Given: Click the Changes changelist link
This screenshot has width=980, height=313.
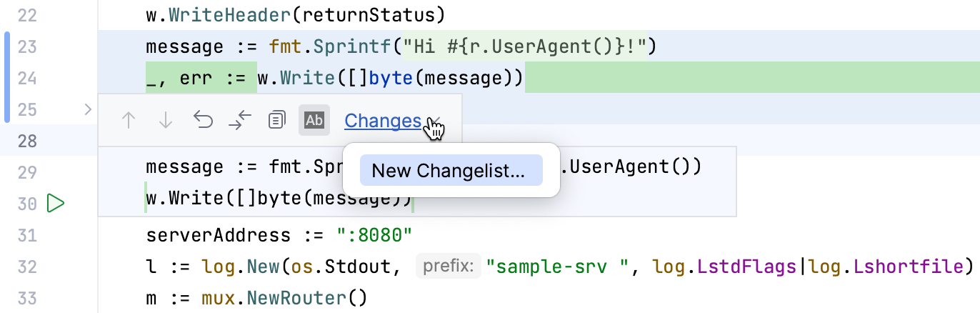Looking at the screenshot, I should point(382,121).
